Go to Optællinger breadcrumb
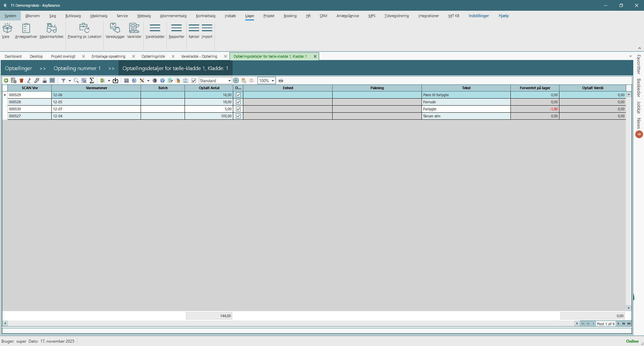The width and height of the screenshot is (644, 346). tap(18, 68)
